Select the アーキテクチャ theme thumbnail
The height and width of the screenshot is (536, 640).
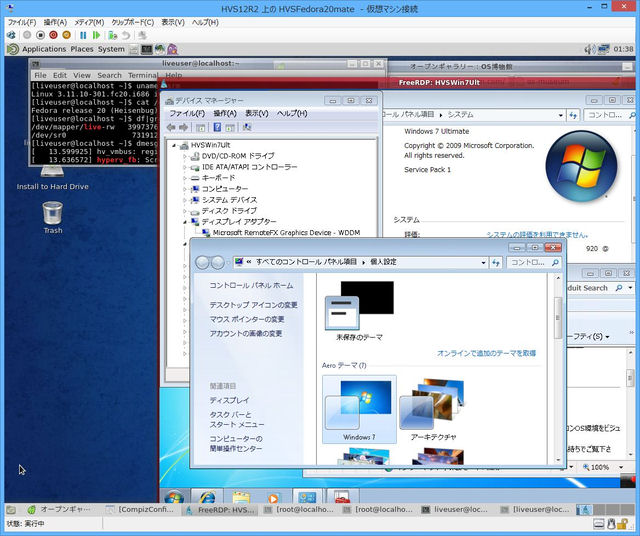click(433, 409)
